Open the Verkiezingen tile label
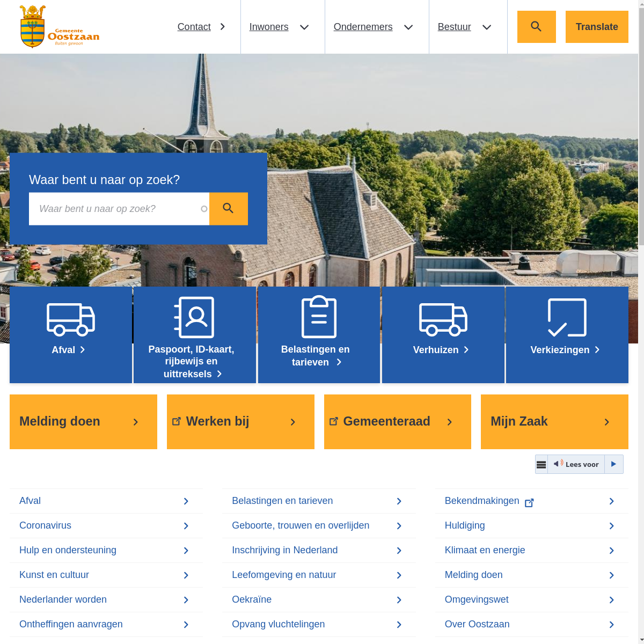The image size is (644, 644). pos(560,350)
